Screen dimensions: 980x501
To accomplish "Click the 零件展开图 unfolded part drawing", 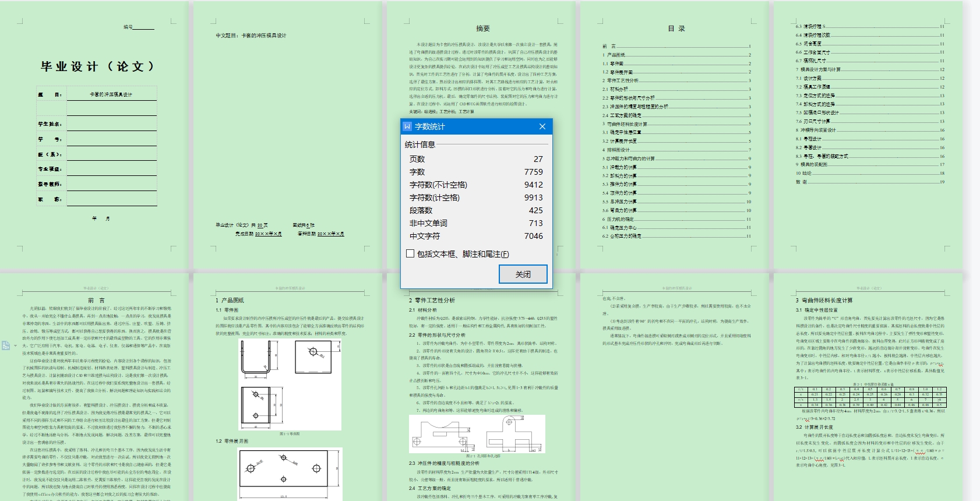I will pyautogui.click(x=290, y=474).
